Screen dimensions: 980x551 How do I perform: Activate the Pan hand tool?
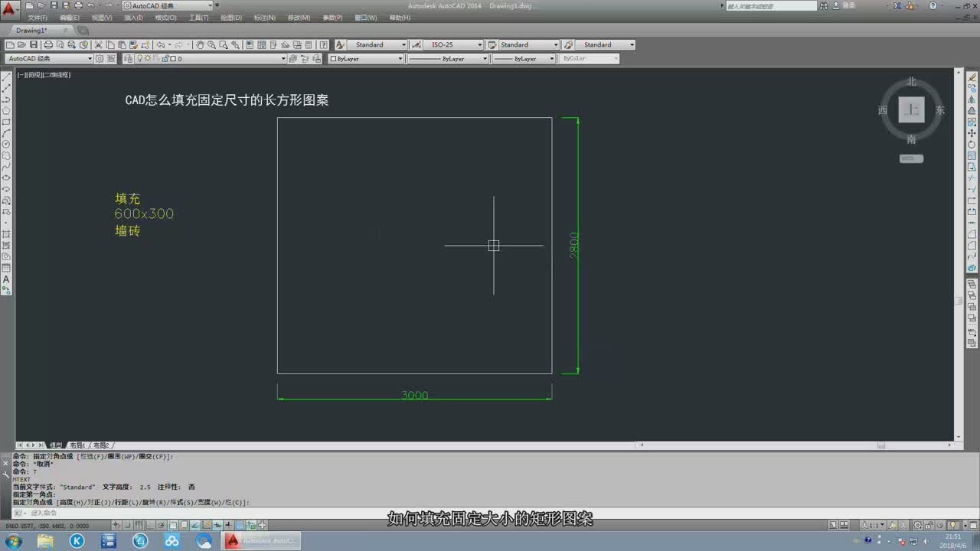coord(200,44)
